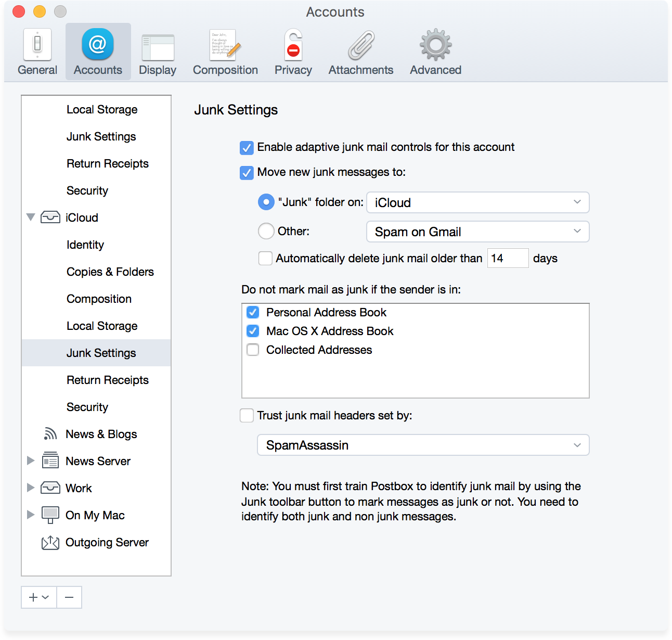This screenshot has height=640, width=672.
Task: Open the iCloud junk folder dropdown
Action: tap(478, 202)
